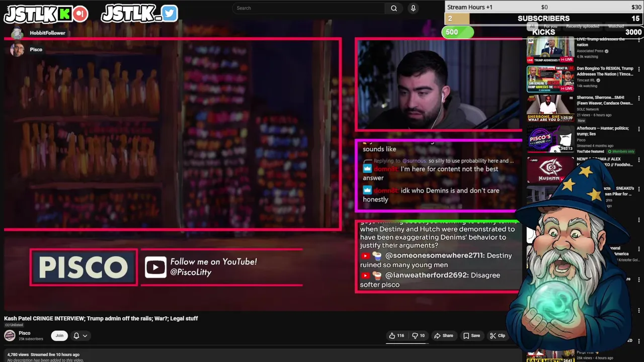Activate voice search microphone icon
644x362 pixels.
tap(413, 8)
